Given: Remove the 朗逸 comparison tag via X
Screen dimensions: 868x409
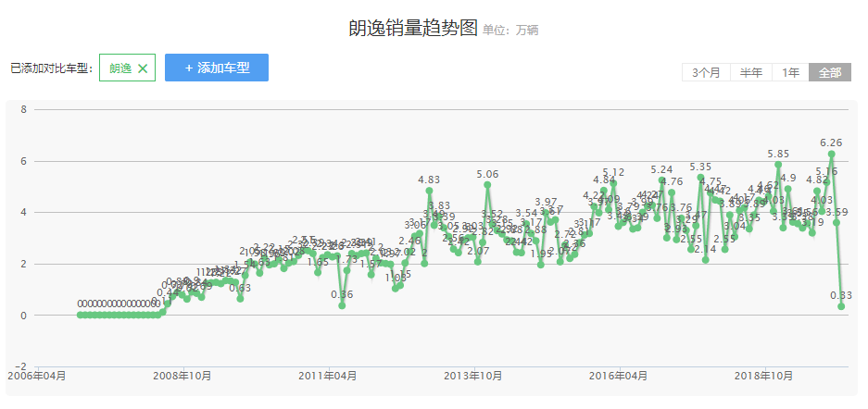Looking at the screenshot, I should tap(143, 68).
